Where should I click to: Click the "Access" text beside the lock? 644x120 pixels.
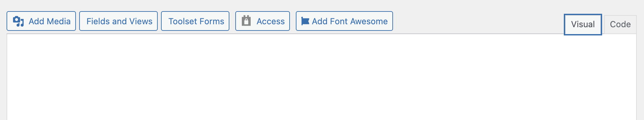(x=271, y=21)
